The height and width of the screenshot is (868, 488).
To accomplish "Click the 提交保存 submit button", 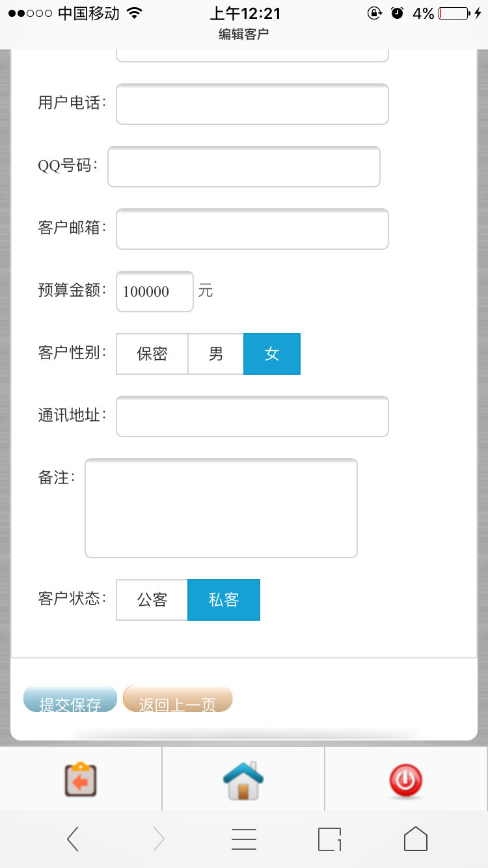I will (x=70, y=699).
